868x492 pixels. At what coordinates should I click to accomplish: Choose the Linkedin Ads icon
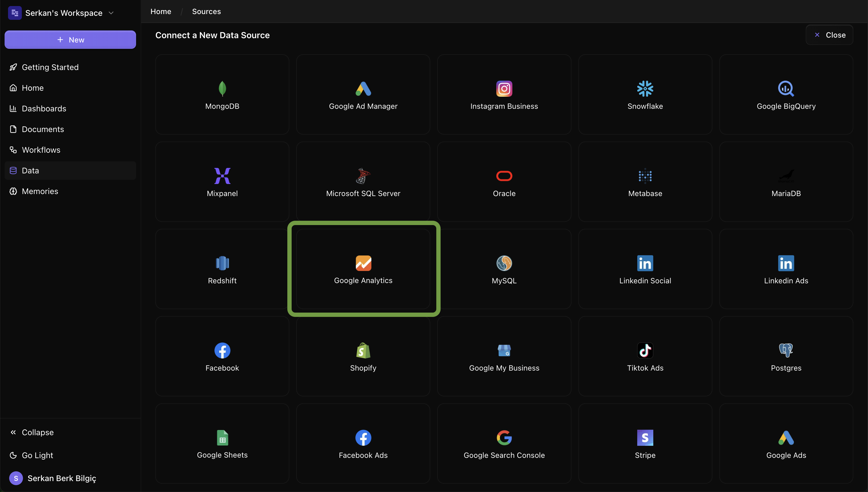(786, 263)
